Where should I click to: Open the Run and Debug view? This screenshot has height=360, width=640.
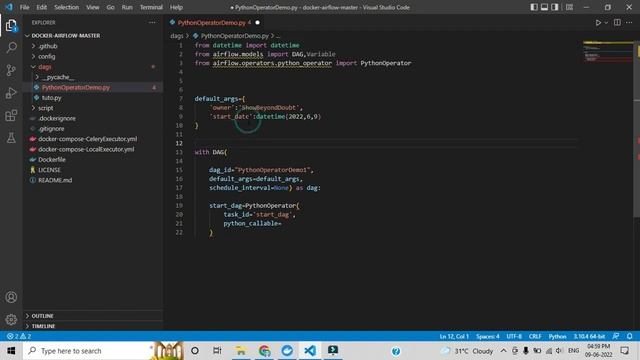click(x=11, y=93)
